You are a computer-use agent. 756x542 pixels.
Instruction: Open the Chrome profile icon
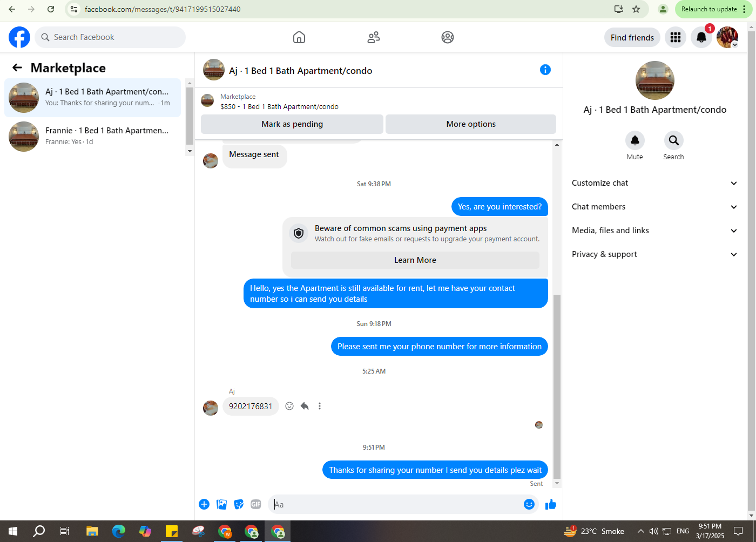click(x=663, y=9)
